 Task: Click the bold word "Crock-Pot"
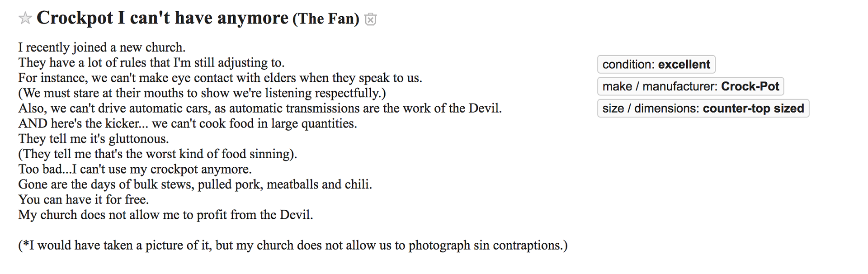point(750,86)
